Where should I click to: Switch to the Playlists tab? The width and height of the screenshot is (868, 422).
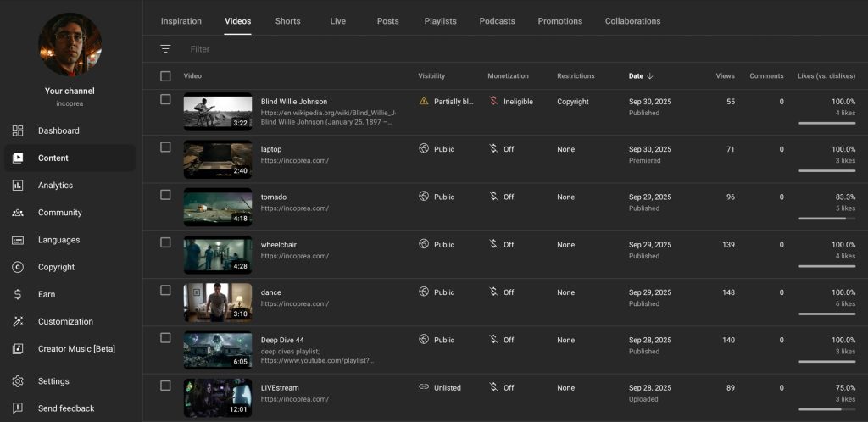coord(440,21)
